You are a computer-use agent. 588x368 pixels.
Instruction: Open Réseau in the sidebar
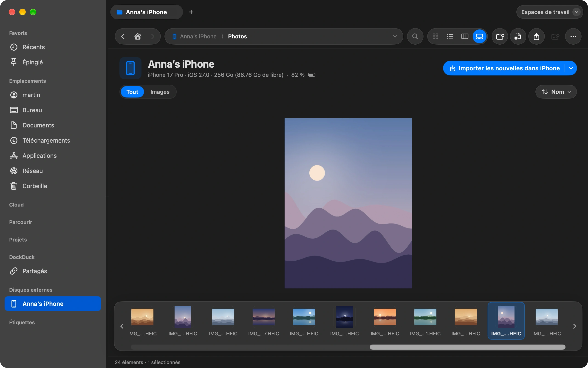click(53, 171)
